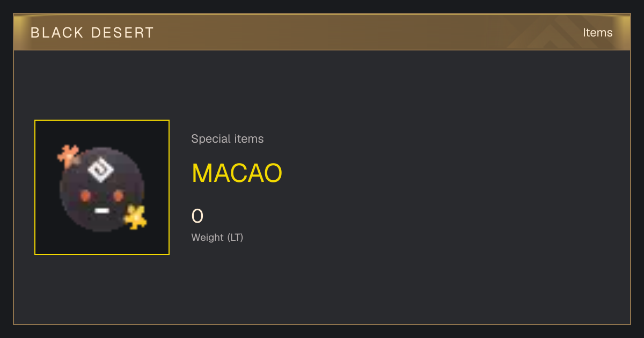This screenshot has height=338, width=644.
Task: Click the BLACK DESERT header title
Action: 92,32
